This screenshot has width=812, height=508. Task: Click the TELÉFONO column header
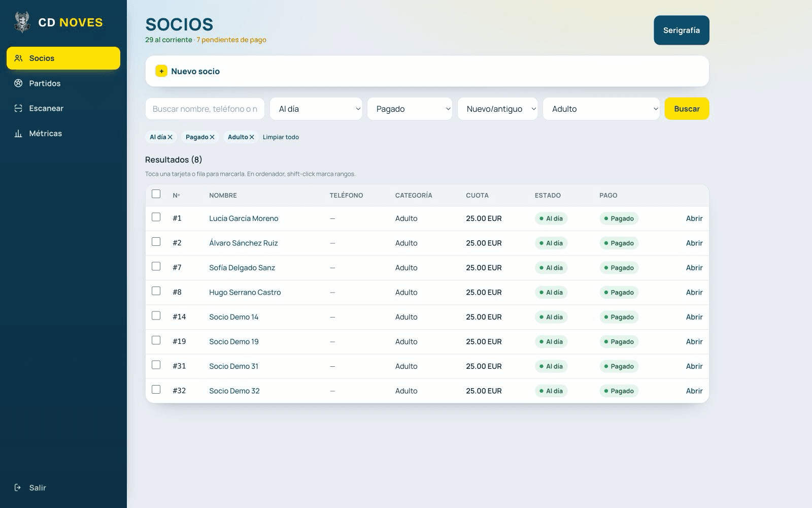point(346,196)
